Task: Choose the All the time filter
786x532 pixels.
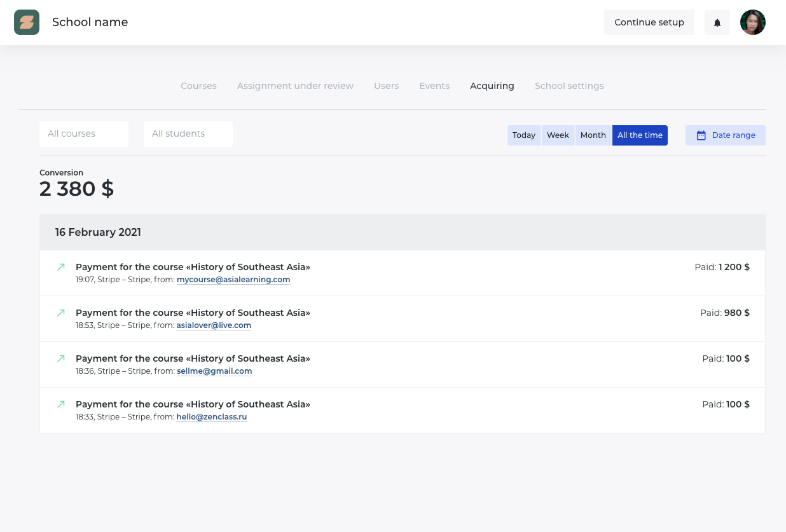Action: coord(640,135)
